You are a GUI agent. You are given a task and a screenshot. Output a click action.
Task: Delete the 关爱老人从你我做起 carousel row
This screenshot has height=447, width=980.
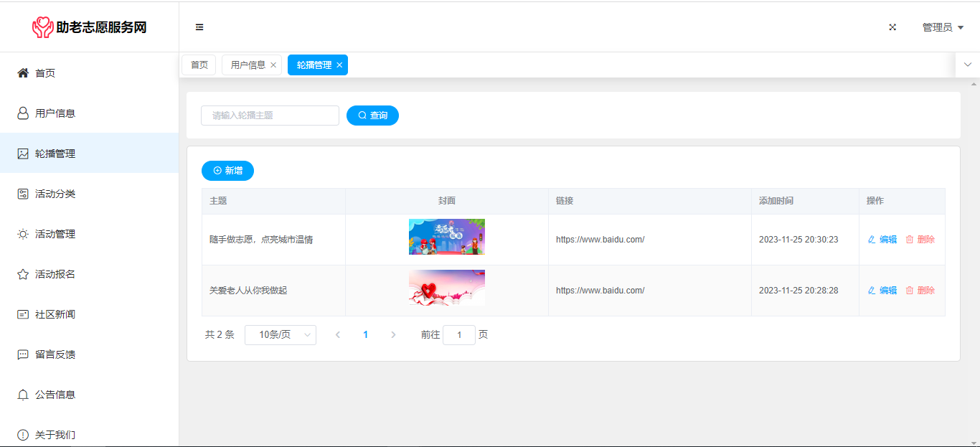[920, 291]
